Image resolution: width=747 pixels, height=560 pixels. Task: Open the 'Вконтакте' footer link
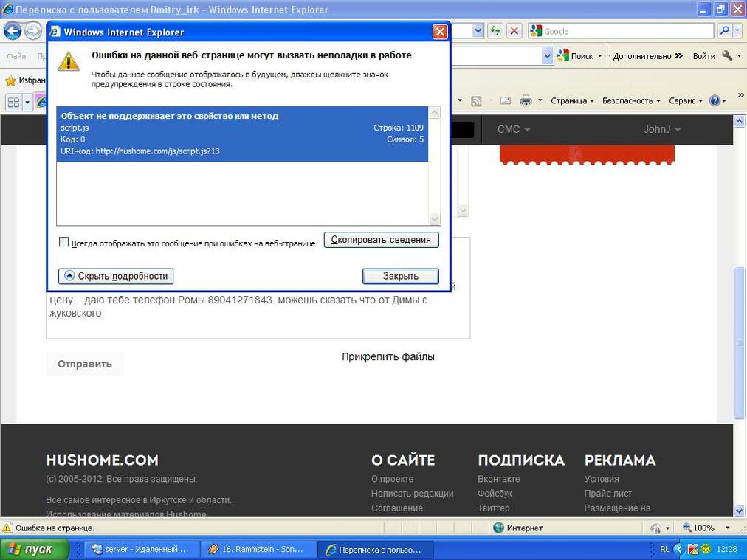coord(499,479)
